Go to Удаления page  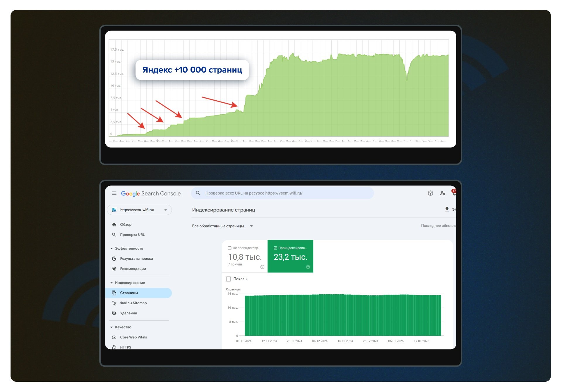click(128, 313)
